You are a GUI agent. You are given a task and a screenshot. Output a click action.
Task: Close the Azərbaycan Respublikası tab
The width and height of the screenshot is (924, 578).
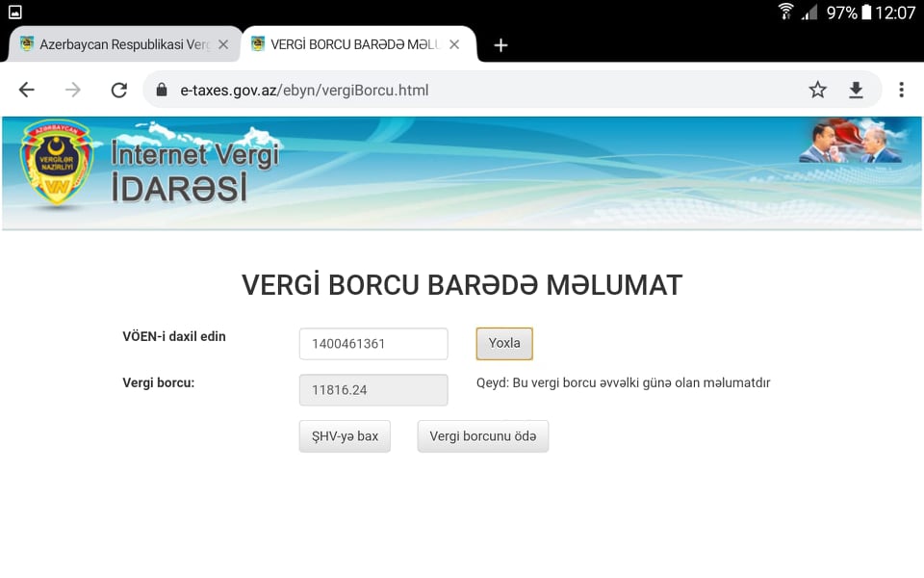point(223,45)
